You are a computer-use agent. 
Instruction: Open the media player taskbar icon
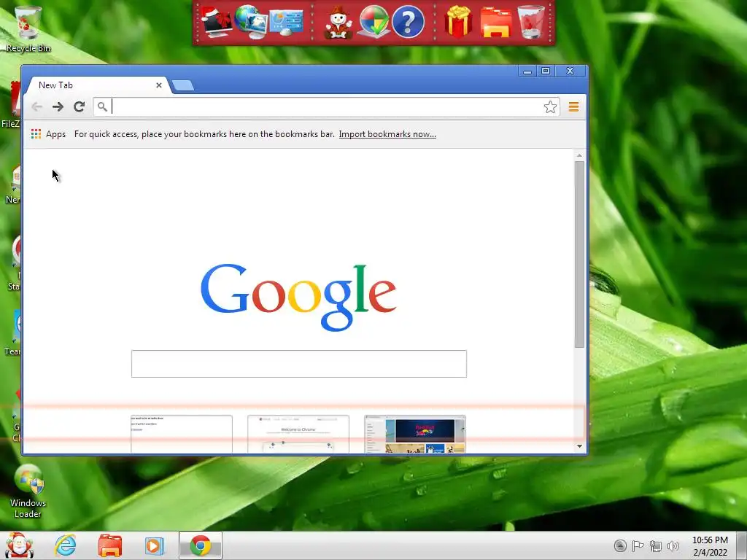(154, 545)
